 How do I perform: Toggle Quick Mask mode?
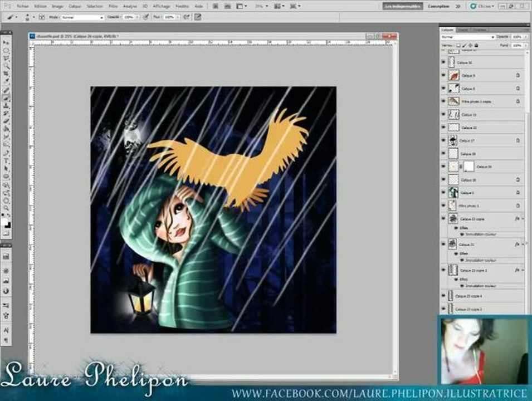(x=6, y=233)
